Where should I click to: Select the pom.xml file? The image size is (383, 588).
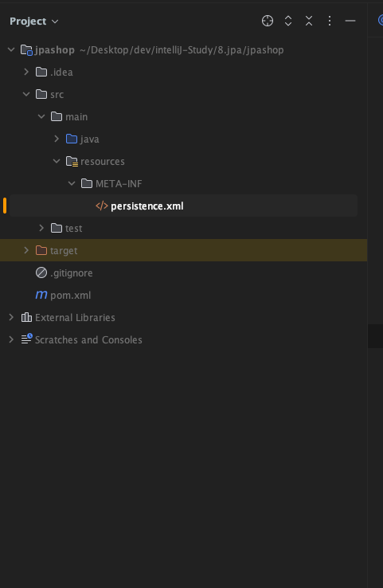click(x=70, y=296)
